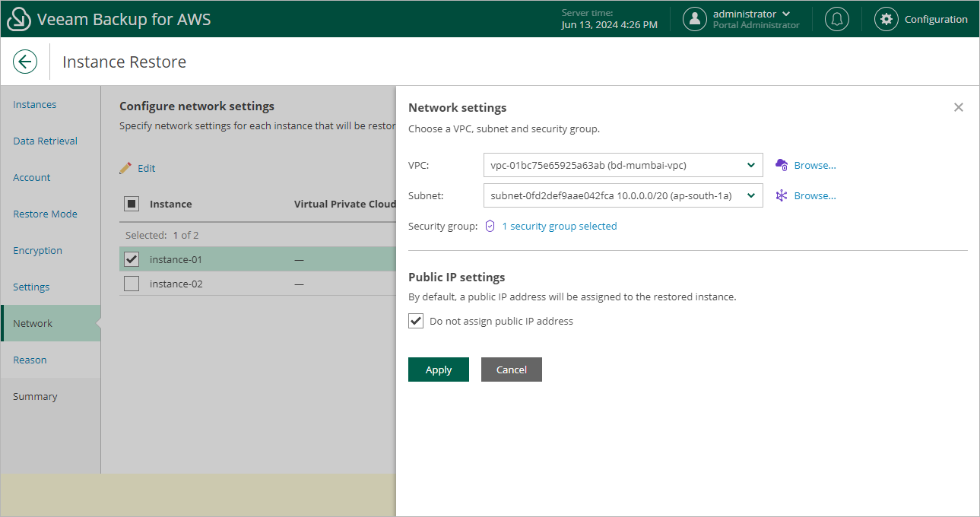The width and height of the screenshot is (980, 517).
Task: Open the Encryption step
Action: 38,250
